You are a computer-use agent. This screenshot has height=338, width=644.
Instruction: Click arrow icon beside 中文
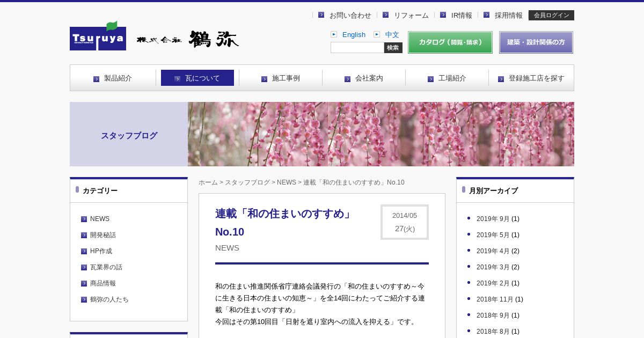click(377, 34)
